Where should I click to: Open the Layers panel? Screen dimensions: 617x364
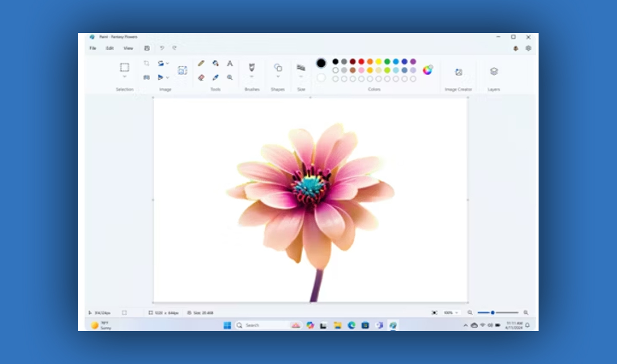[x=493, y=72]
